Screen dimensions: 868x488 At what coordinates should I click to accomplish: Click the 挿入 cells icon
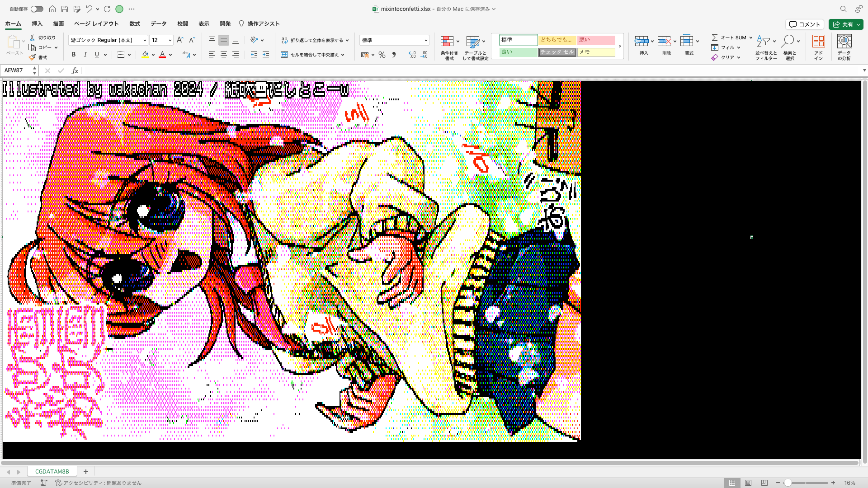(x=642, y=42)
